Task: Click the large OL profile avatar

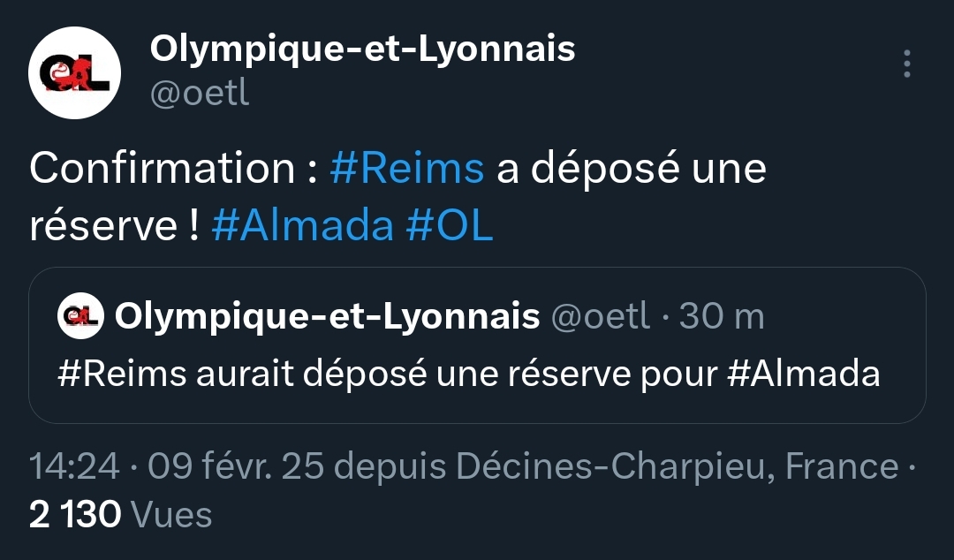Action: pyautogui.click(x=75, y=73)
